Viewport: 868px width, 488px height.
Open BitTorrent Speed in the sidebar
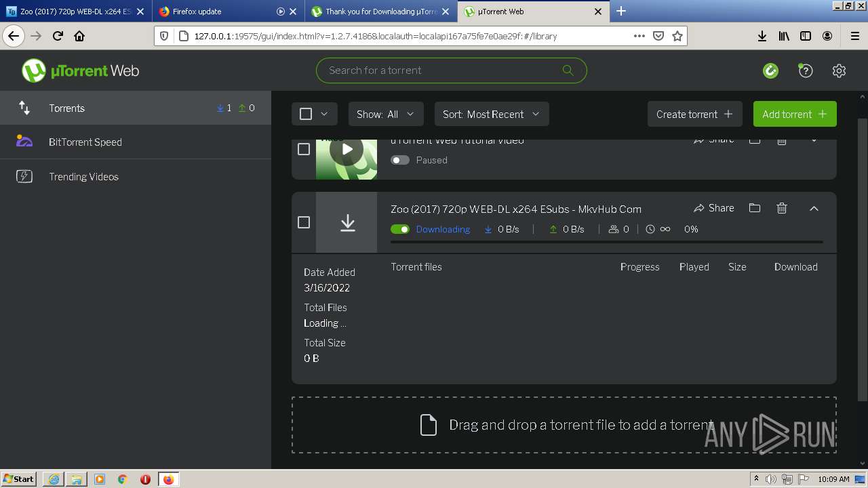click(x=136, y=142)
